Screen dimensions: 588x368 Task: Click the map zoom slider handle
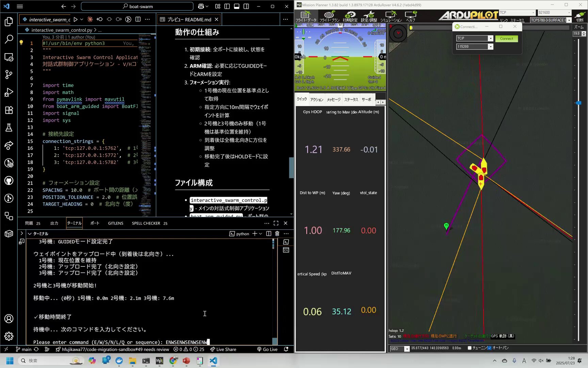point(578,103)
